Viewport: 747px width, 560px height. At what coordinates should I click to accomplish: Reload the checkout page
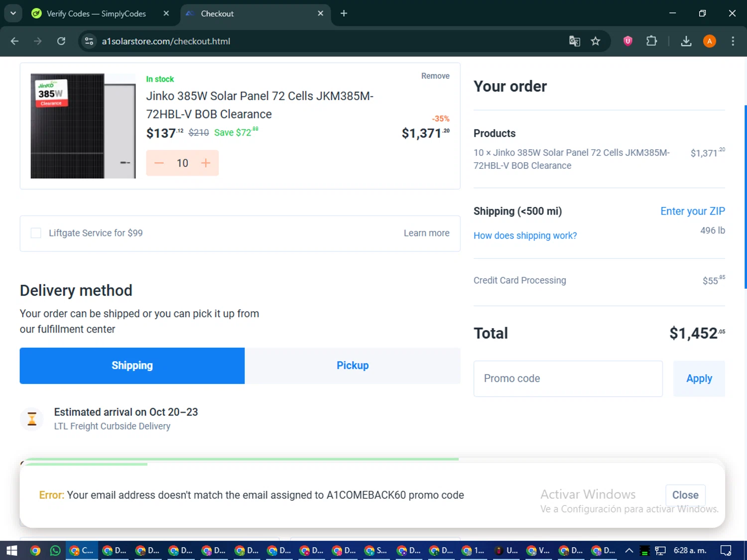point(61,41)
